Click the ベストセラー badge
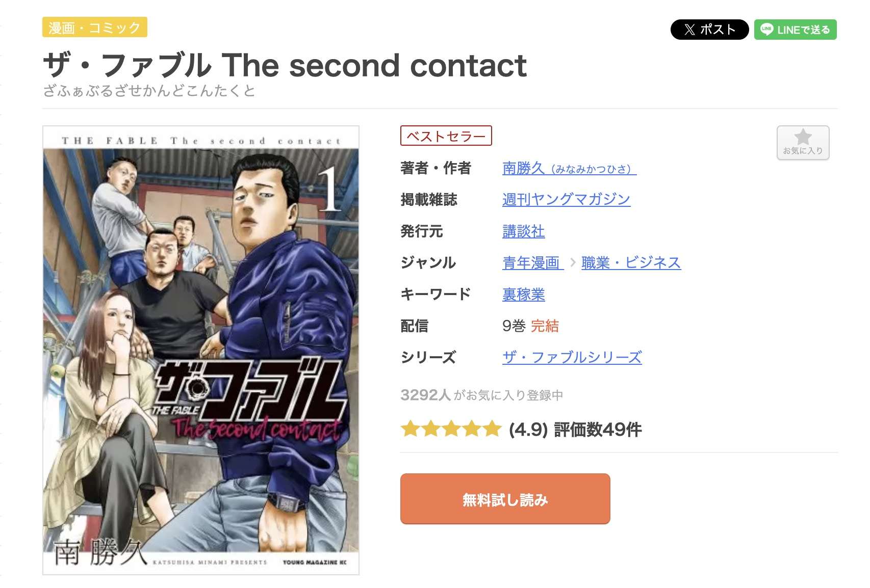870x588 pixels. point(445,137)
